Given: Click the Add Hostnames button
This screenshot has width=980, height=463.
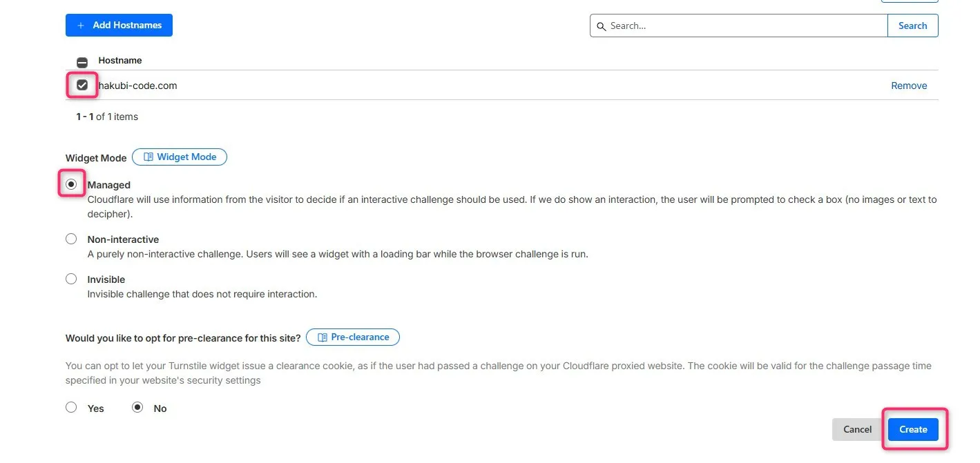Looking at the screenshot, I should pos(119,25).
